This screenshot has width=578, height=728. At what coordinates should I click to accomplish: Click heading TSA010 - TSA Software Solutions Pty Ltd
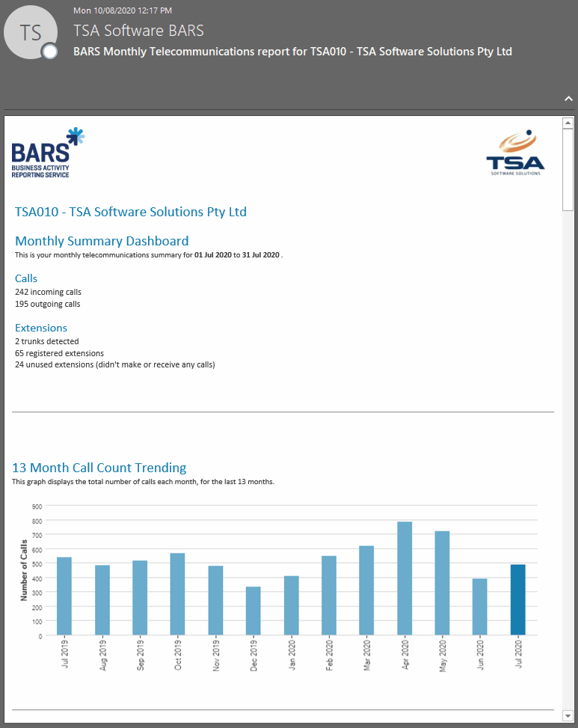click(x=131, y=212)
